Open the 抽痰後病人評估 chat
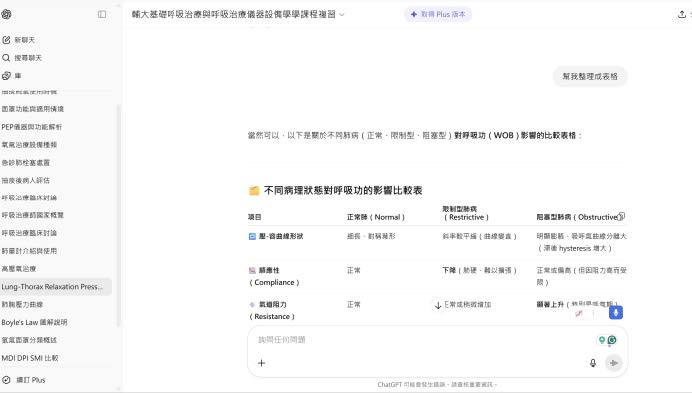The image size is (692, 393). 26,180
